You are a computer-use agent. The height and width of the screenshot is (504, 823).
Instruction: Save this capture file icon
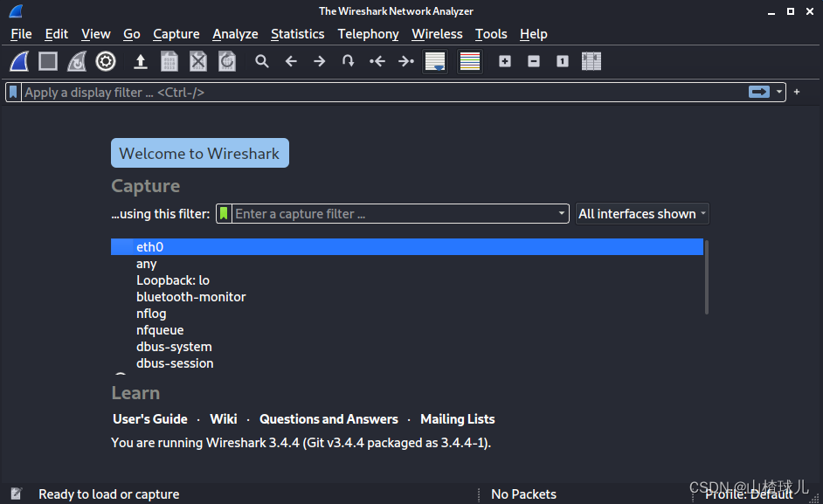[169, 61]
